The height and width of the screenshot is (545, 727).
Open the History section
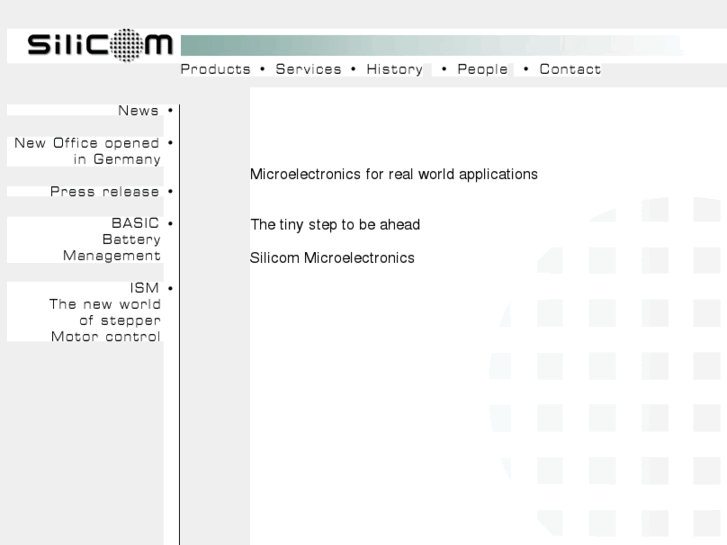[395, 70]
